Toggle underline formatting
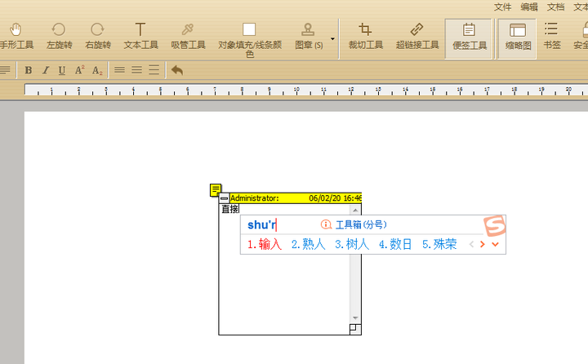Image resolution: width=588 pixels, height=364 pixels. [x=62, y=70]
